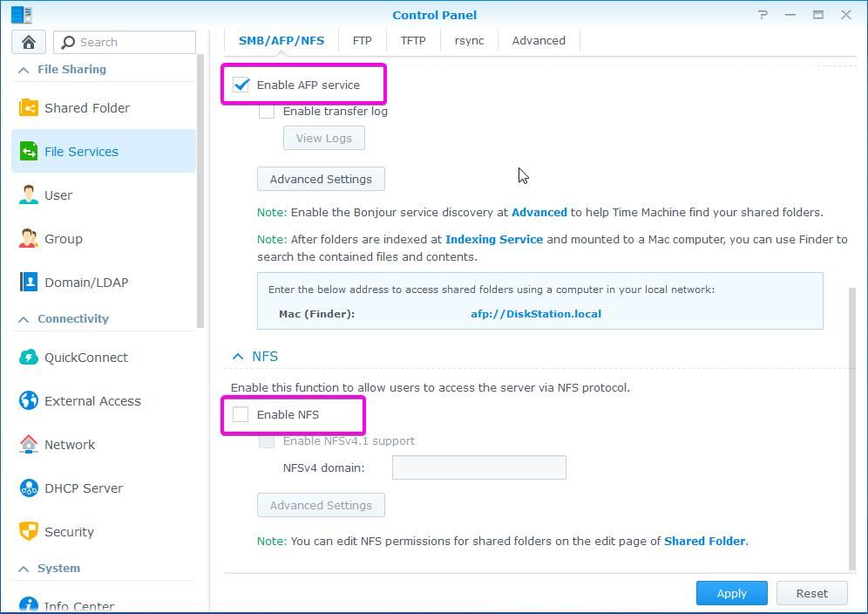Collapse the File Sharing section

[24, 70]
